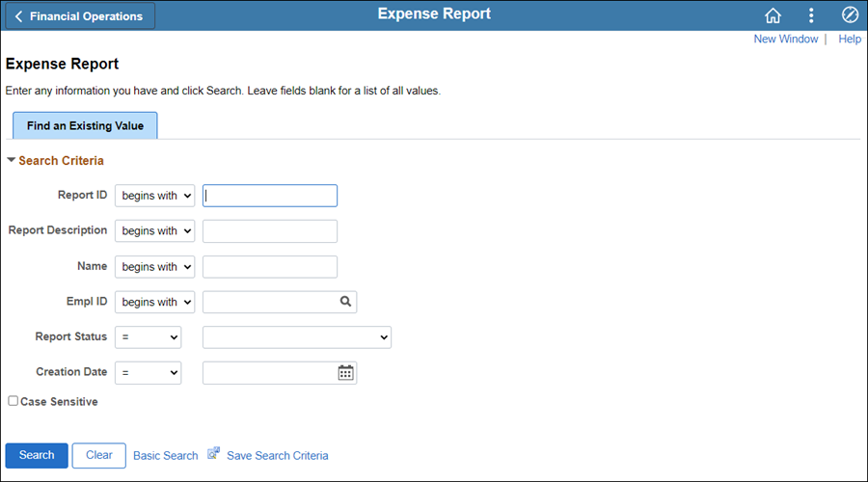Open the Report Status value dropdown
868x482 pixels.
click(297, 337)
